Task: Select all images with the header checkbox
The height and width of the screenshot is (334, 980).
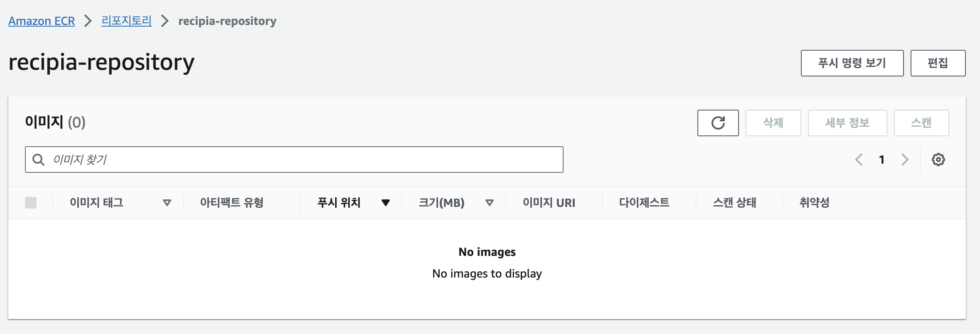Action: (31, 203)
